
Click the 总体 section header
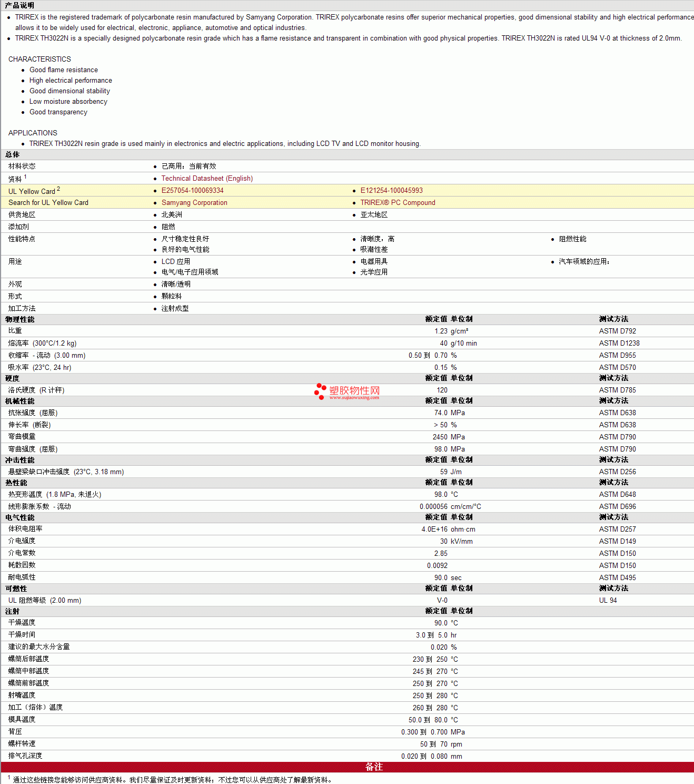(12, 155)
